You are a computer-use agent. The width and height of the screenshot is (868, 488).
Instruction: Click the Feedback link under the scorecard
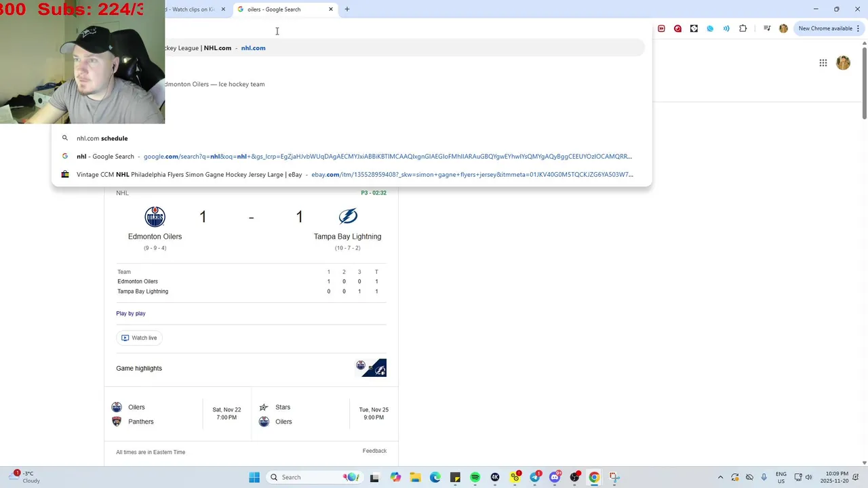click(374, 451)
